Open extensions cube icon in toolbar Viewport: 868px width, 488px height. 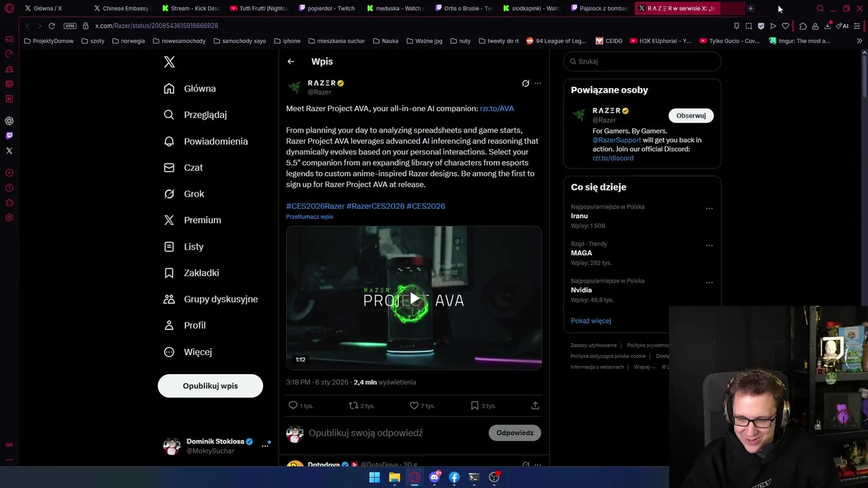[x=803, y=26]
